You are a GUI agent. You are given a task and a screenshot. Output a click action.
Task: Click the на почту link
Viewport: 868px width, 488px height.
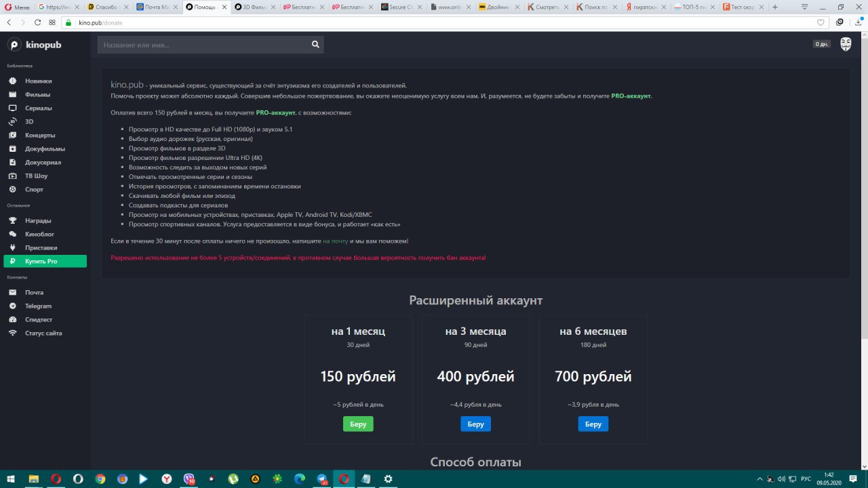tap(335, 241)
